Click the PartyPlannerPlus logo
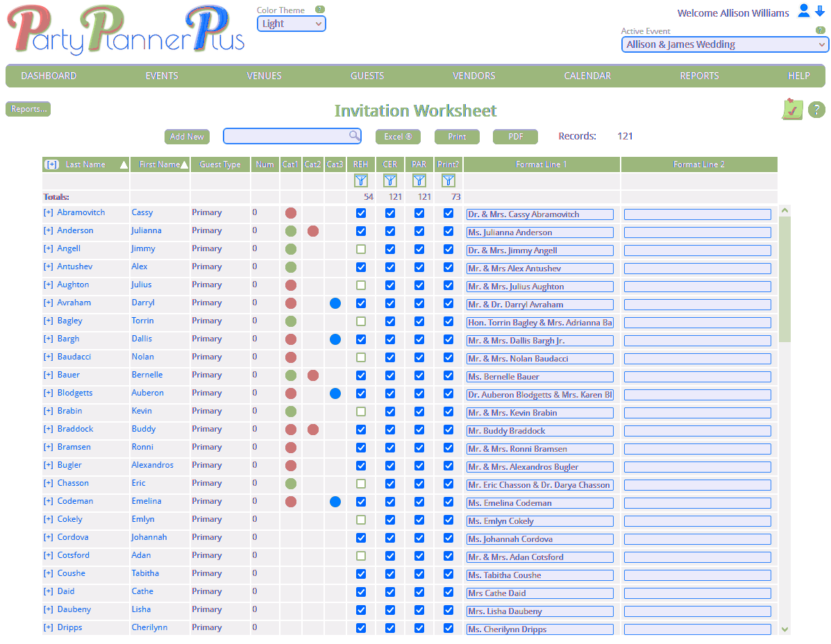 pyautogui.click(x=126, y=31)
